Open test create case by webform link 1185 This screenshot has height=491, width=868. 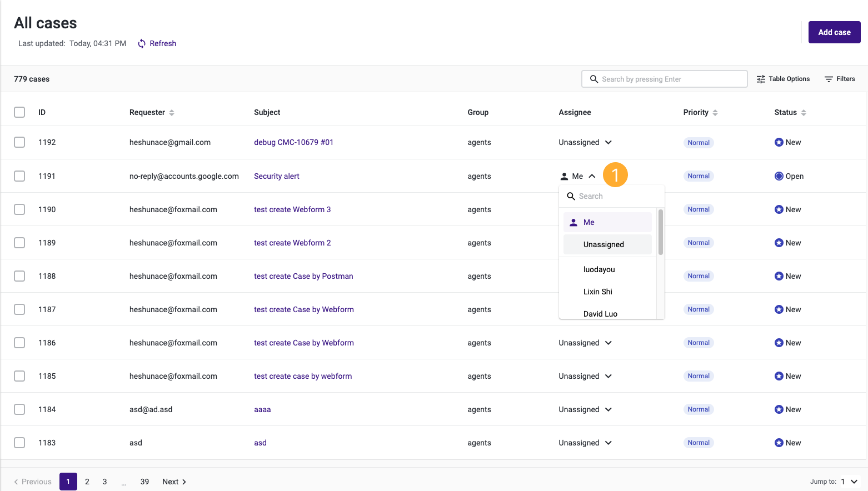click(x=303, y=376)
